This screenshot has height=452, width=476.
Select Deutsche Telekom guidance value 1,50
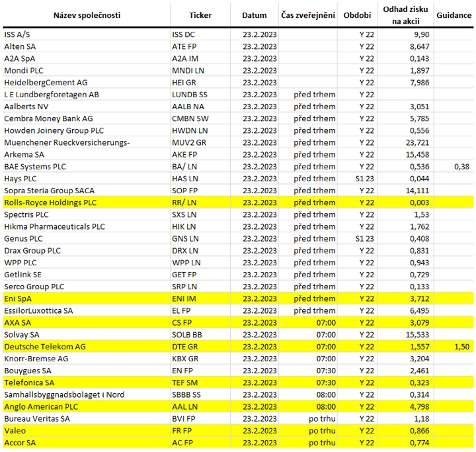(x=461, y=347)
